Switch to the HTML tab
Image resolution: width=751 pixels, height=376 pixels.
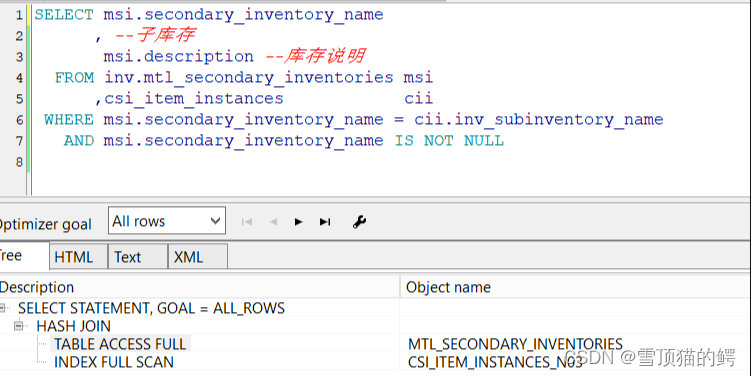79,257
